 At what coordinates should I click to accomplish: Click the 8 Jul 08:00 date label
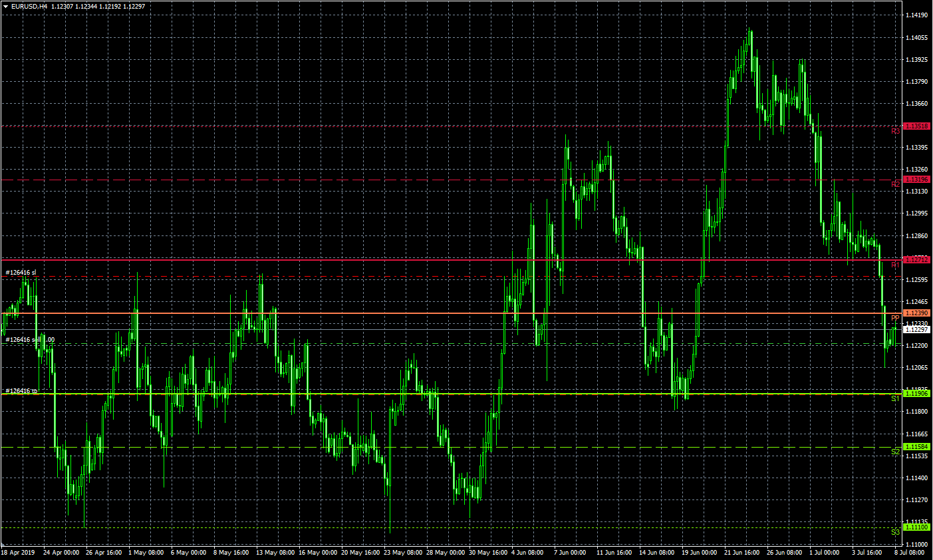[910, 553]
